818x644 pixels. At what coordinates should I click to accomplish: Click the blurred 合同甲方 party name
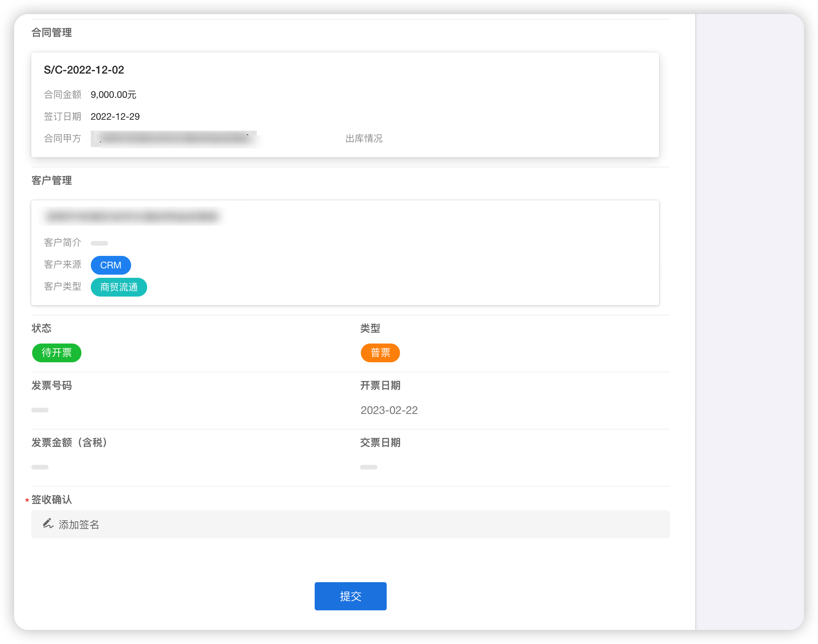(x=174, y=139)
